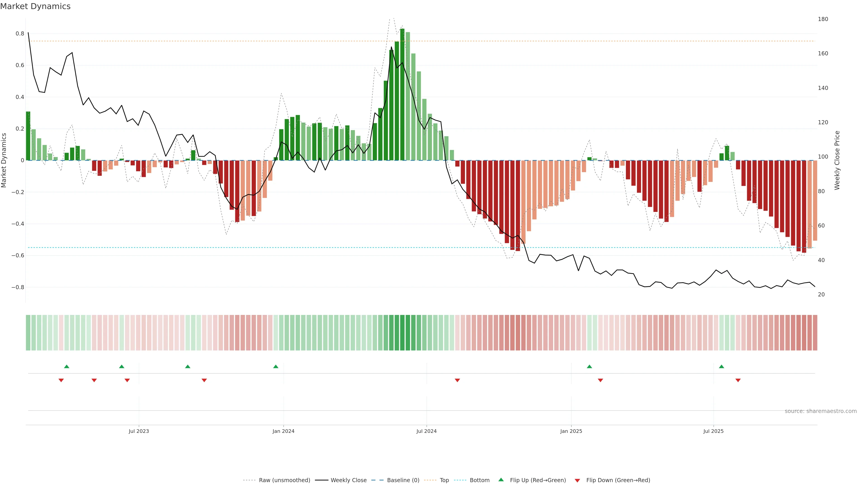Click the darkest green heat-strip cell
This screenshot has height=488, width=868.
[x=402, y=333]
